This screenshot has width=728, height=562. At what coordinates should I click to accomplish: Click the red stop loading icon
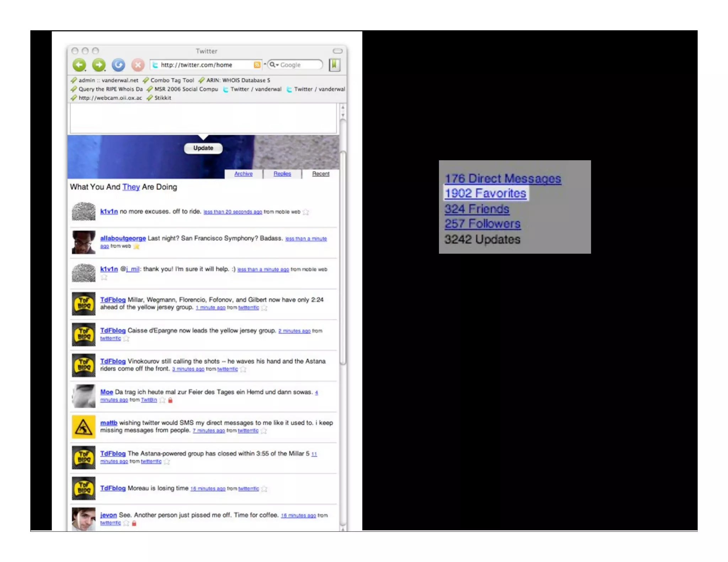pyautogui.click(x=138, y=65)
